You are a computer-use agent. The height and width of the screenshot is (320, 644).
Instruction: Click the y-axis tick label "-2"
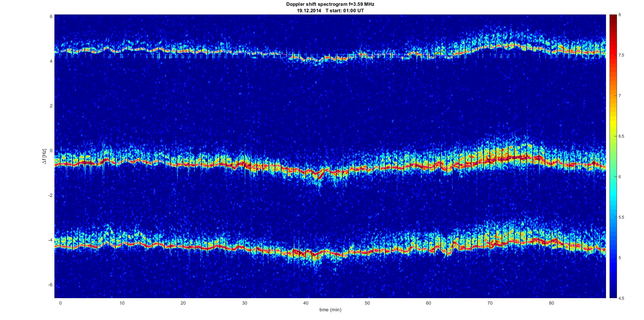(50, 195)
